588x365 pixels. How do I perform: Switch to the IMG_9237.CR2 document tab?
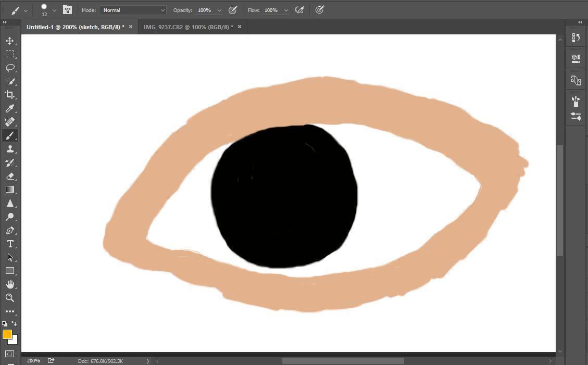tap(188, 27)
